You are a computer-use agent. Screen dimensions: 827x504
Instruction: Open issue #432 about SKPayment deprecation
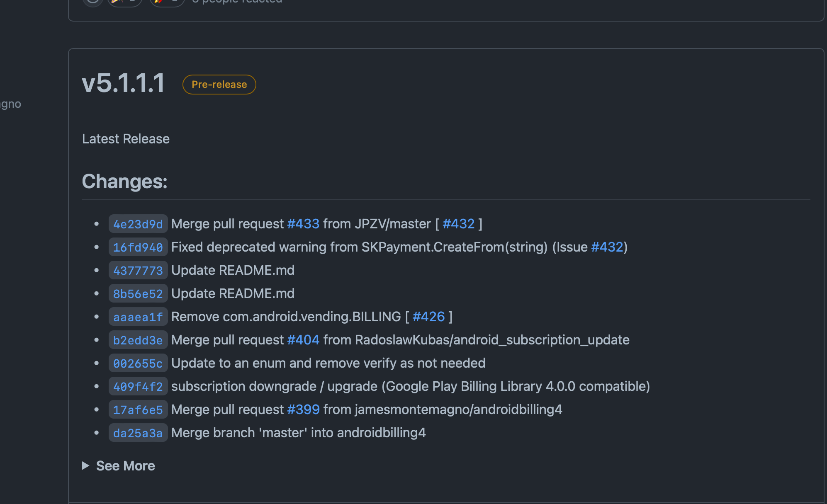(x=608, y=247)
